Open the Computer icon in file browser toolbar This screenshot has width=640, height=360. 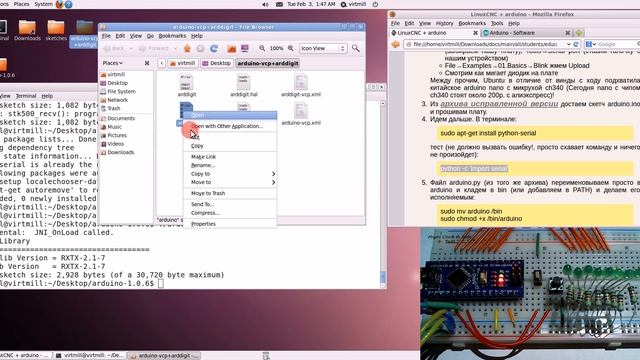[x=244, y=48]
